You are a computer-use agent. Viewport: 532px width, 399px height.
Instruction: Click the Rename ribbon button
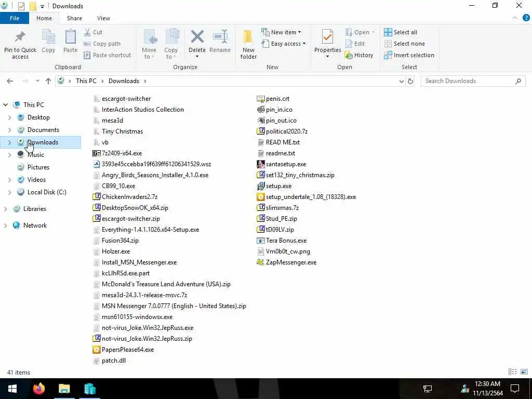[x=220, y=41]
